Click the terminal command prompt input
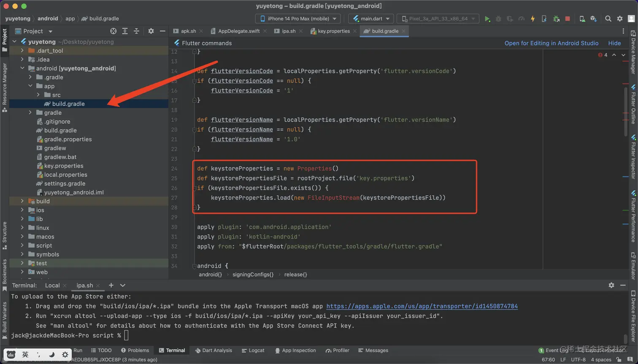Image resolution: width=638 pixels, height=364 pixels. tap(126, 335)
